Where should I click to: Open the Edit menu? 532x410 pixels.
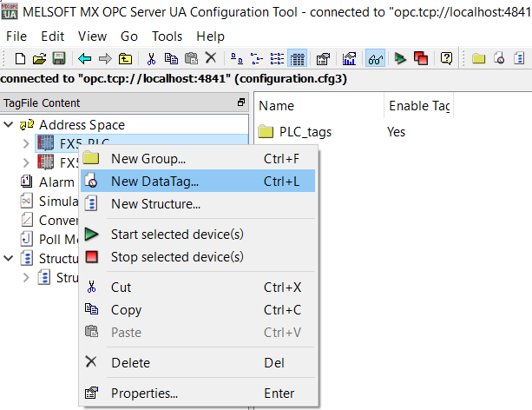click(x=53, y=36)
